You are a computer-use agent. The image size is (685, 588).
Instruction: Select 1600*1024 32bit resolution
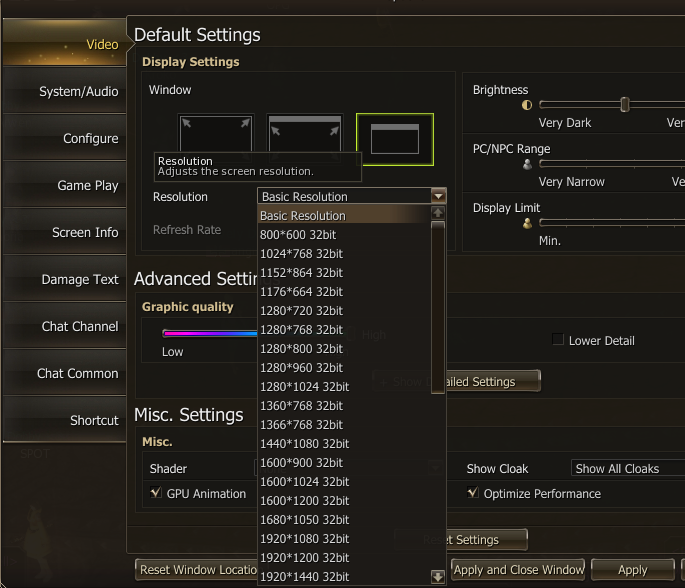[344, 482]
